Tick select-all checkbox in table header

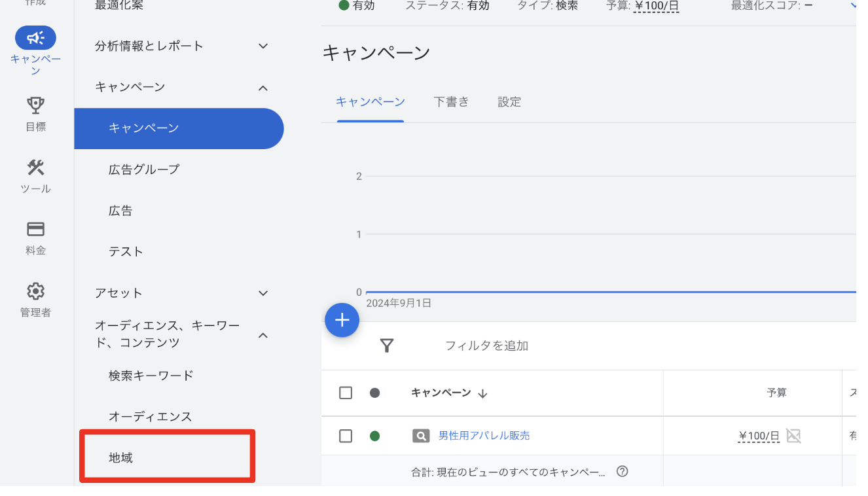click(x=346, y=393)
